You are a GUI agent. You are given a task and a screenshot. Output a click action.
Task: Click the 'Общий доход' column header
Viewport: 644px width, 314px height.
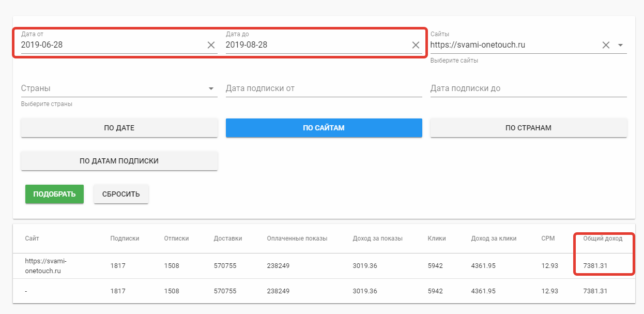pos(603,238)
